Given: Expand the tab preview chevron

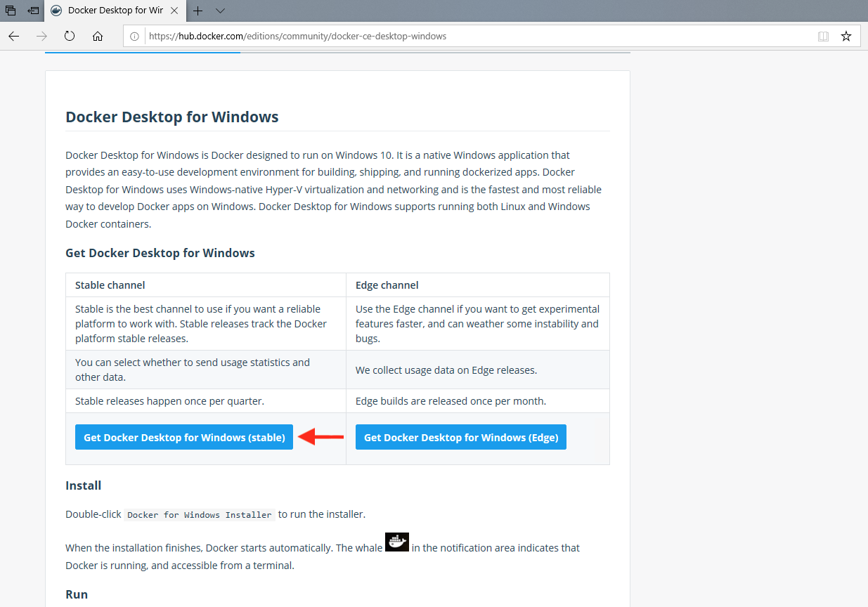Looking at the screenshot, I should 220,11.
